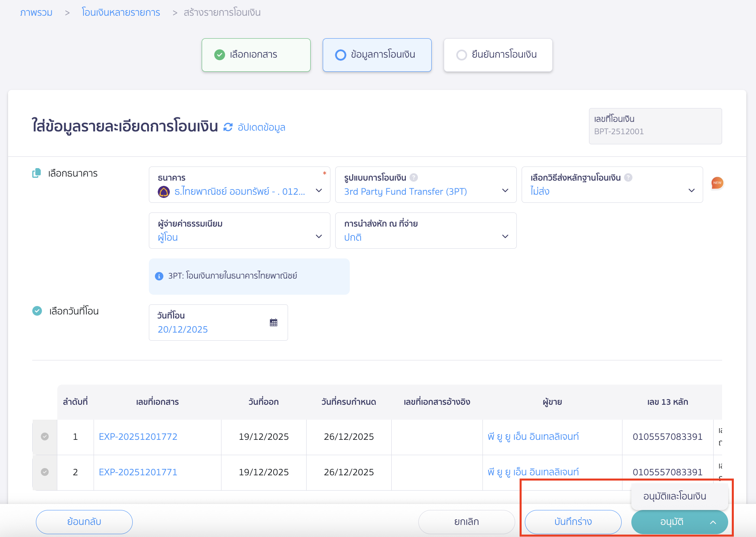Screen dimensions: 756x537
Task: Open the calendar icon in วันที่โอน field
Action: click(x=274, y=323)
